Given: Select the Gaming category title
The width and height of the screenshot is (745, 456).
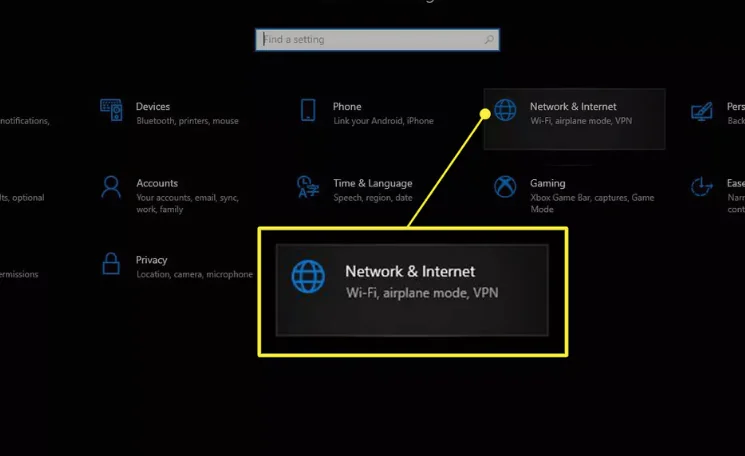Looking at the screenshot, I should pyautogui.click(x=547, y=183).
